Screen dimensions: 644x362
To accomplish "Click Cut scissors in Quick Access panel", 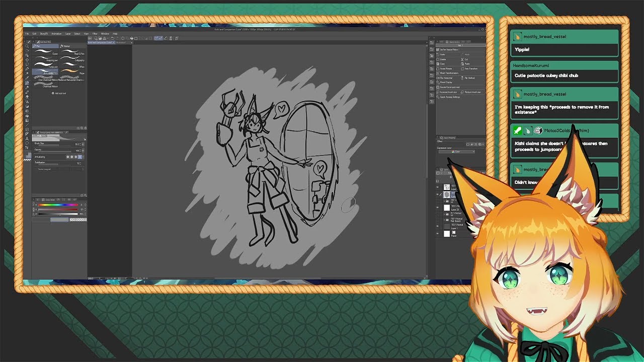I will tap(465, 59).
